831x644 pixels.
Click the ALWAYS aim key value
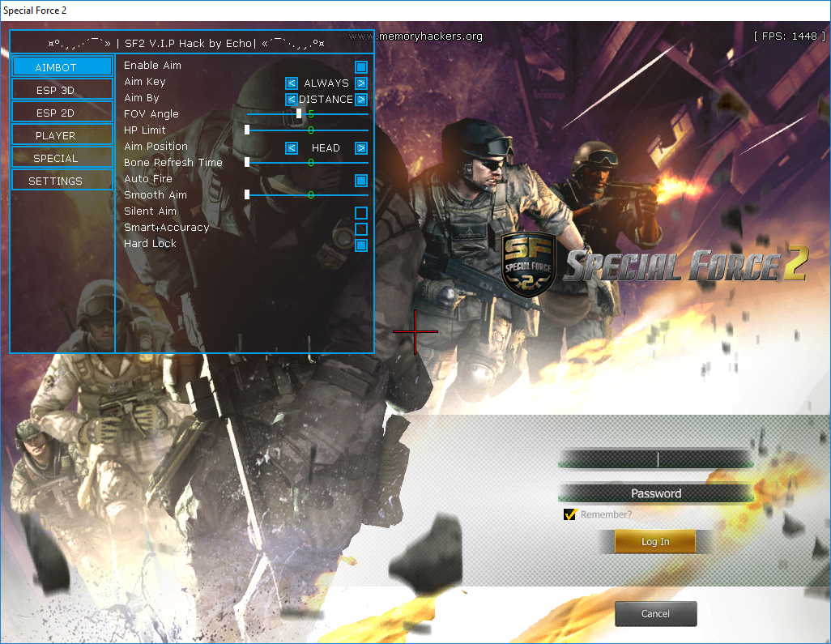pyautogui.click(x=326, y=83)
